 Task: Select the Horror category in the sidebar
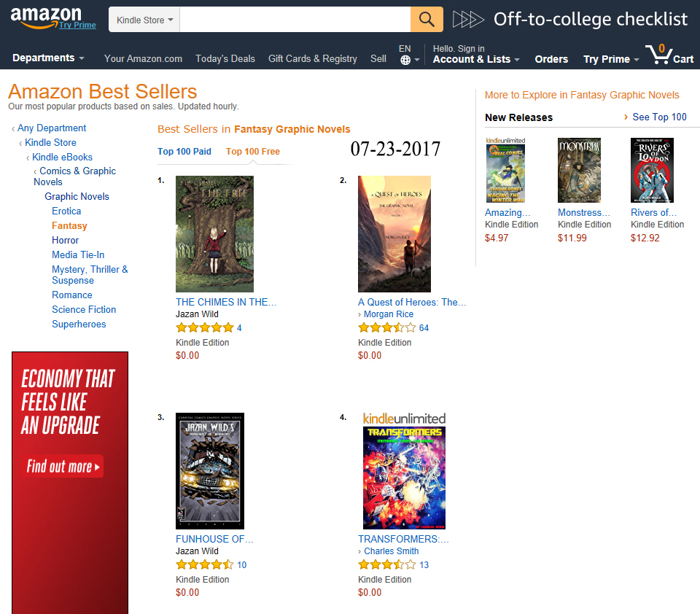tap(65, 240)
